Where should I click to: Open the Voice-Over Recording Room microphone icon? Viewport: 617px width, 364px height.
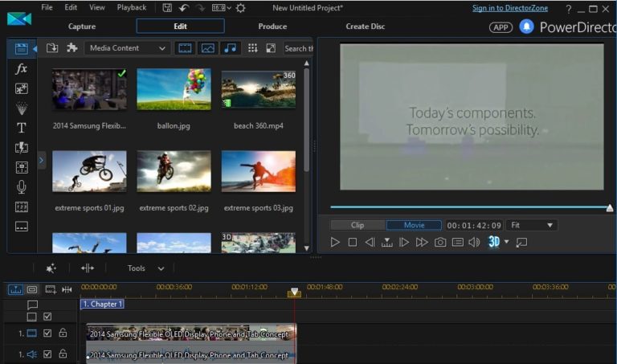(x=22, y=187)
